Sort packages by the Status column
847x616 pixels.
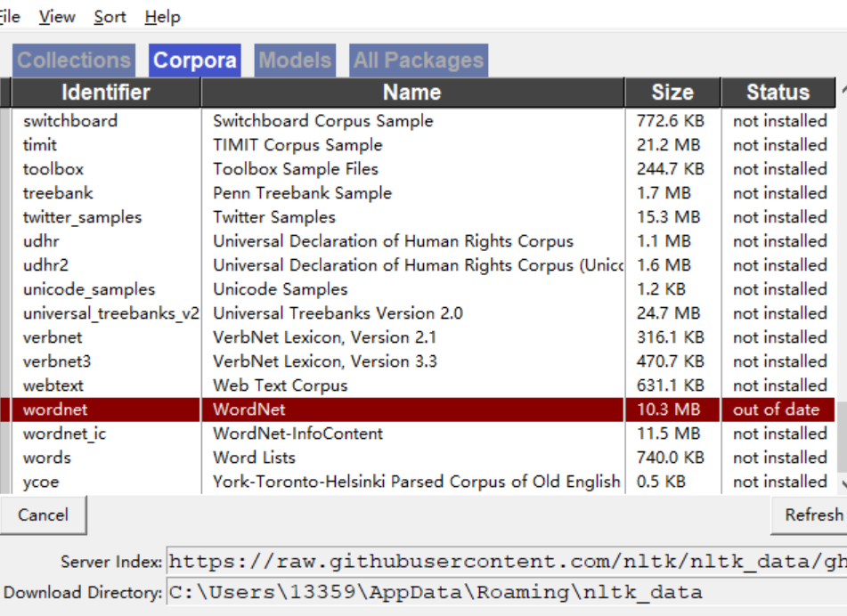pos(778,92)
